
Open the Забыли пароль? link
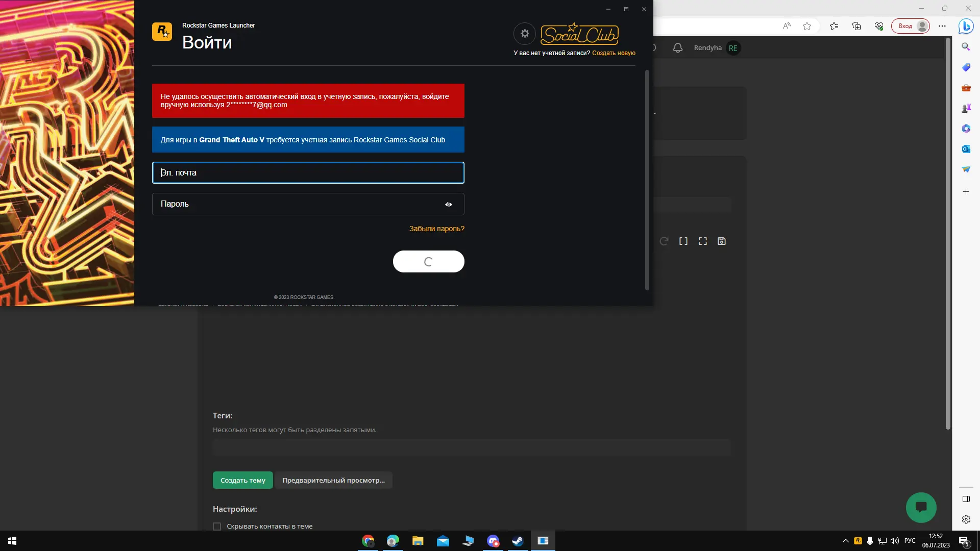coord(437,229)
